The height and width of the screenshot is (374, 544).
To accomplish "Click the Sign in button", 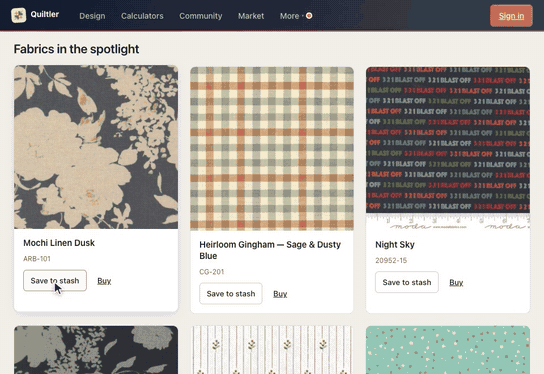I will tap(511, 16).
